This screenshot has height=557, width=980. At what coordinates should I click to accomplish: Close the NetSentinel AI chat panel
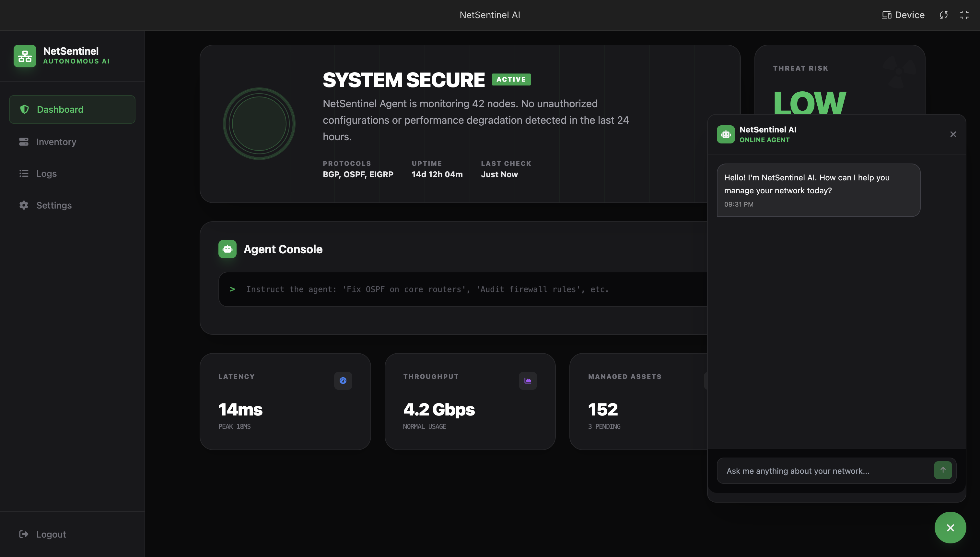953,134
